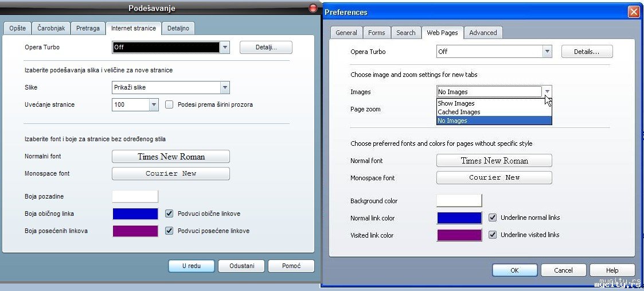Pick the Boja pozadine white swatch
The width and height of the screenshot is (644, 291).
click(135, 196)
